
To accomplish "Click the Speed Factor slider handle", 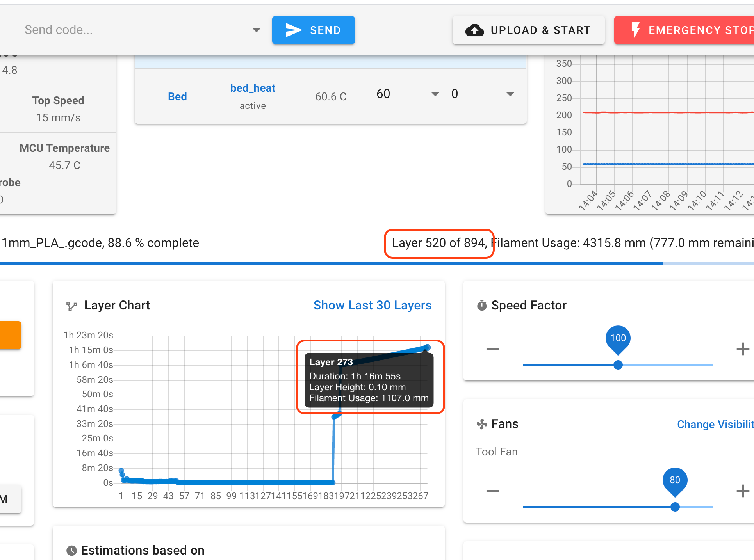I will [x=618, y=365].
